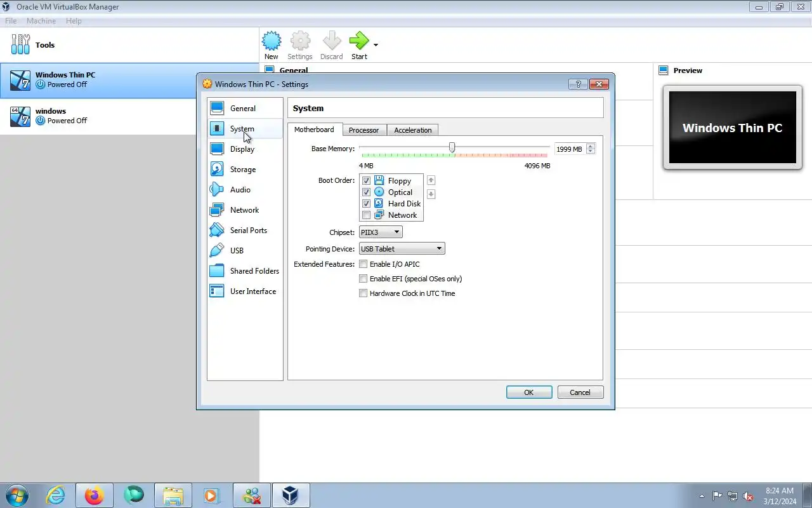Enable Hardware Clock in UTC Time
The image size is (812, 508).
pos(363,293)
